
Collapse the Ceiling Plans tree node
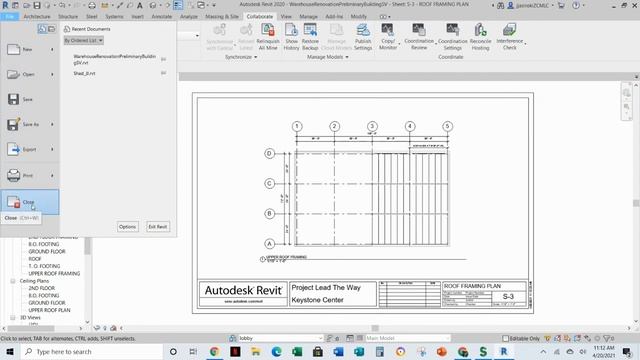pyautogui.click(x=13, y=281)
